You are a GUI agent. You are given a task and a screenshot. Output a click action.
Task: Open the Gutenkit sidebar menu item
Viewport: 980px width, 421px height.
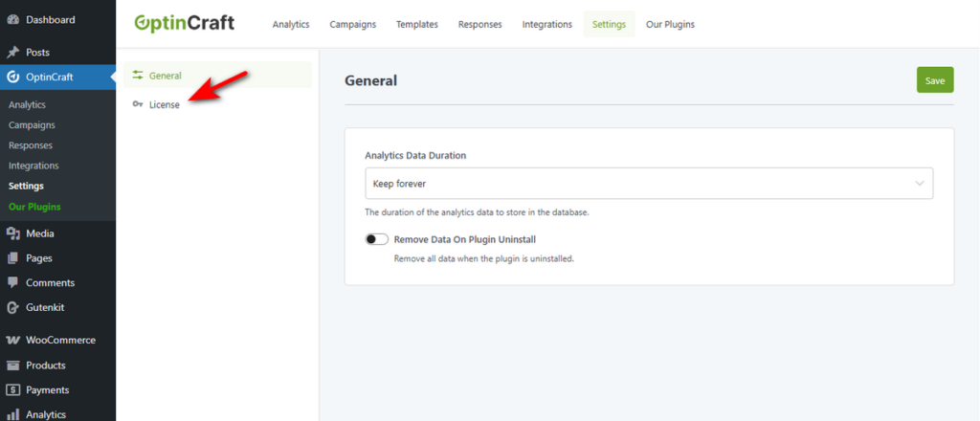46,308
